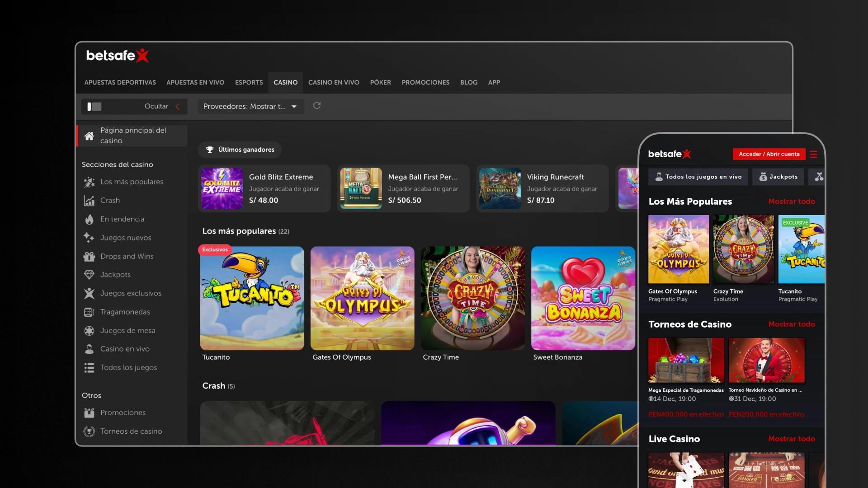
Task: Click the Casino en vivo dealer icon
Action: tap(89, 349)
